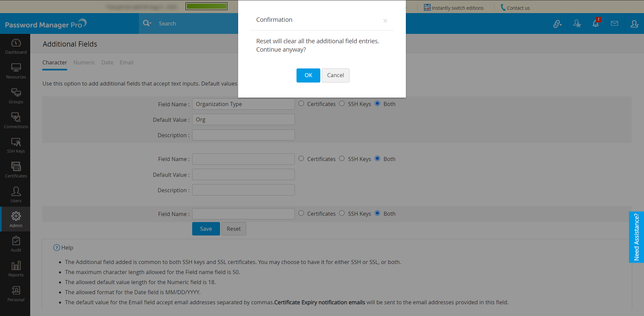The width and height of the screenshot is (644, 316).
Task: Open the mail envelope icon
Action: 614,23
